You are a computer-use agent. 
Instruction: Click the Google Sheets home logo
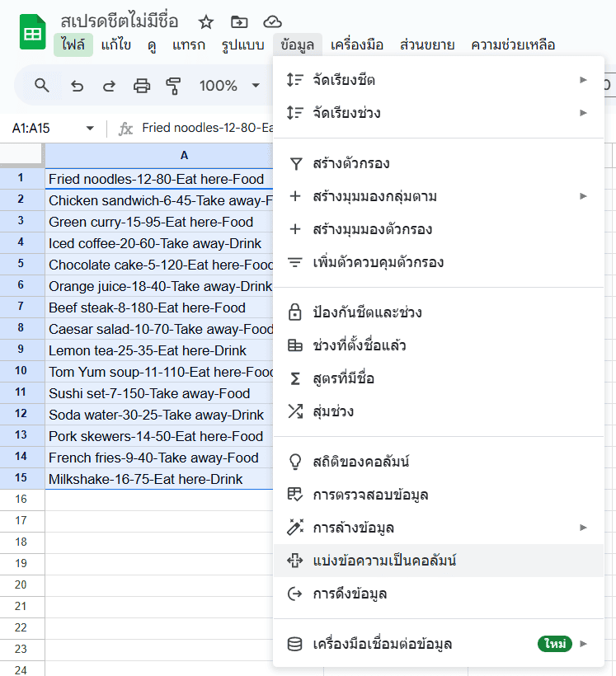tap(32, 33)
